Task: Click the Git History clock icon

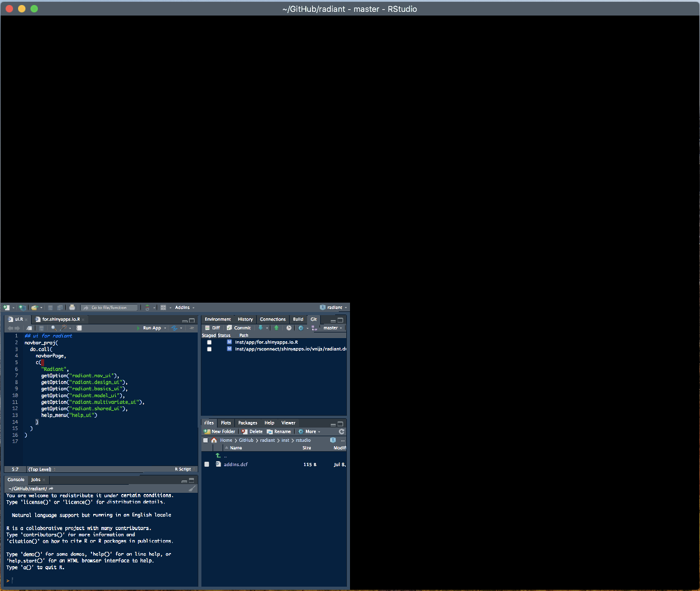Action: 289,328
